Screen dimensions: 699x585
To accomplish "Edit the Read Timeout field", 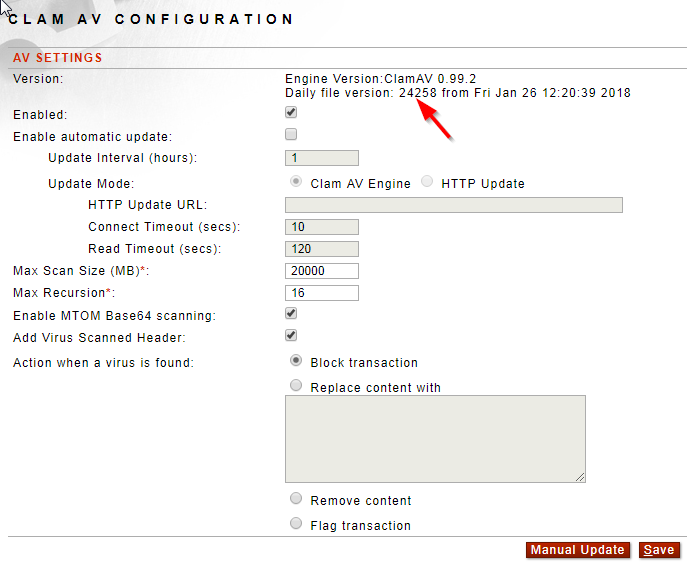I will (322, 249).
